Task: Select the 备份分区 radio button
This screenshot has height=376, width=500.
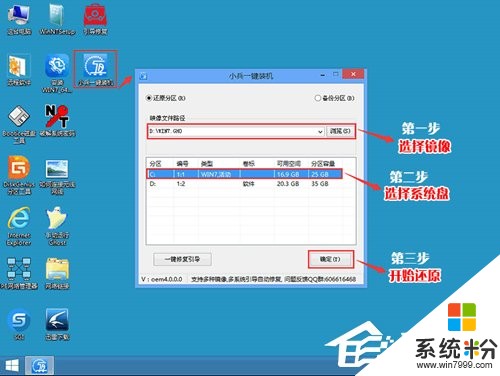Action: click(317, 98)
